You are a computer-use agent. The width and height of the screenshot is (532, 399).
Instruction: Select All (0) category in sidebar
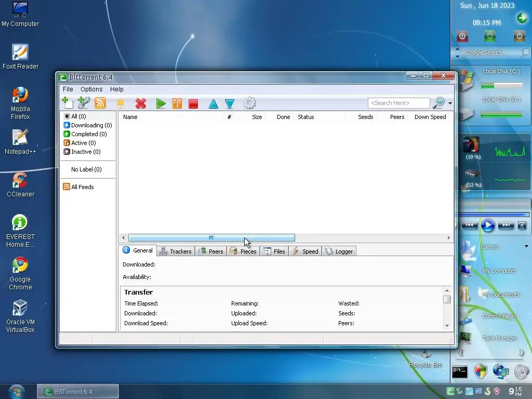pos(75,116)
